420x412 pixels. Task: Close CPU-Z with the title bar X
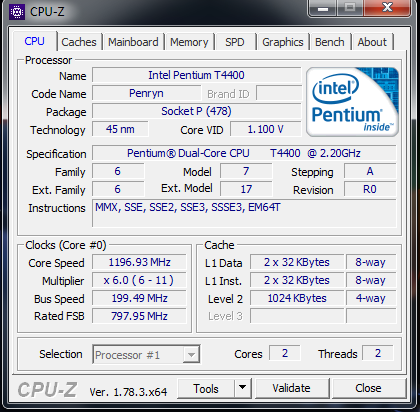click(387, 7)
